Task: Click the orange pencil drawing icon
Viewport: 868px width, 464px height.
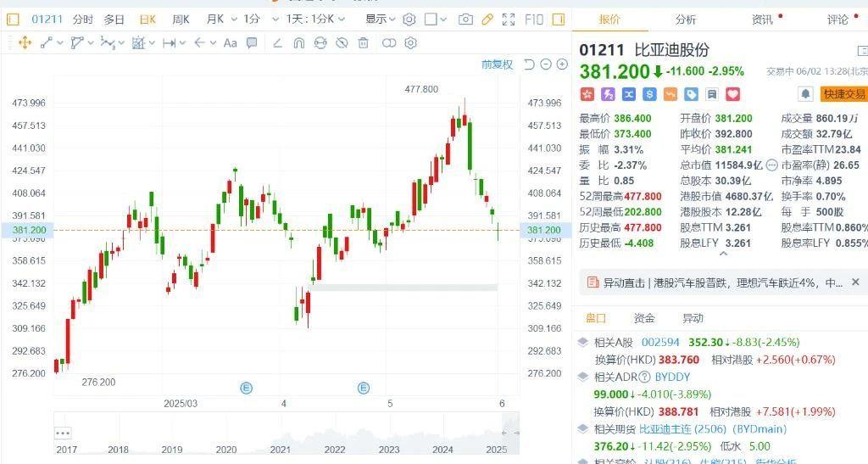Action: pos(487,19)
